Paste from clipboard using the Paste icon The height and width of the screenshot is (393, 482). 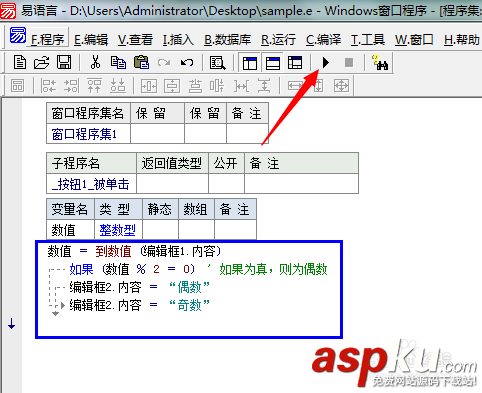coord(141,62)
